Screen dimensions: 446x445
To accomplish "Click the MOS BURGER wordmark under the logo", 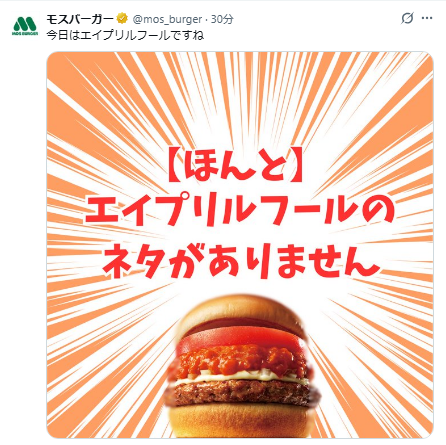I will [x=25, y=33].
